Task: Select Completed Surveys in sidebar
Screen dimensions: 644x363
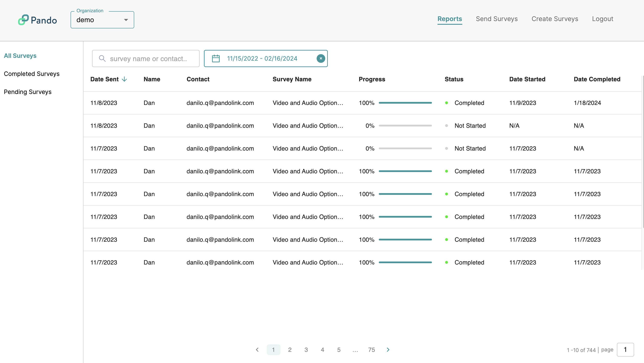Action: point(32,74)
